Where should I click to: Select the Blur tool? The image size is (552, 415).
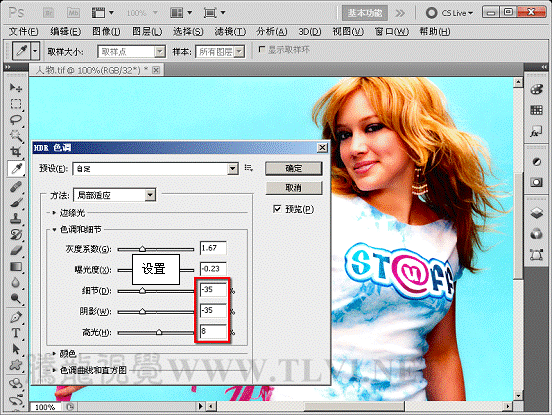coord(15,282)
